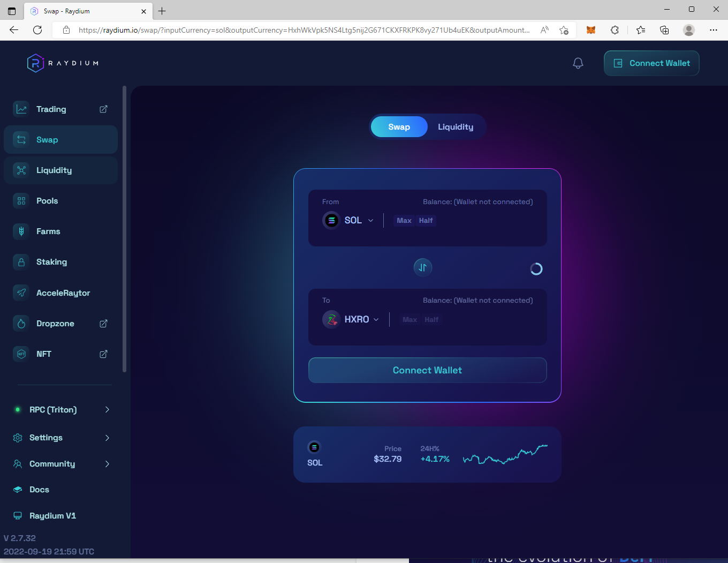The width and height of the screenshot is (728, 563).
Task: Click To amount input field
Action: click(489, 320)
